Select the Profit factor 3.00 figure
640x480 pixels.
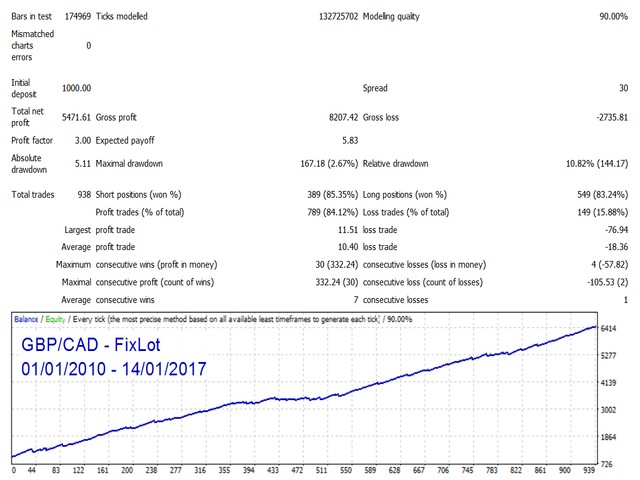coord(83,141)
